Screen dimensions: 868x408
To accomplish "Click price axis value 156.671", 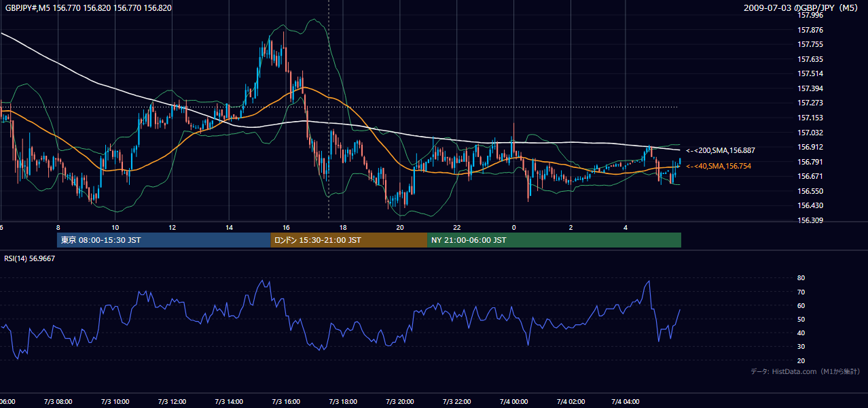I will 810,176.
